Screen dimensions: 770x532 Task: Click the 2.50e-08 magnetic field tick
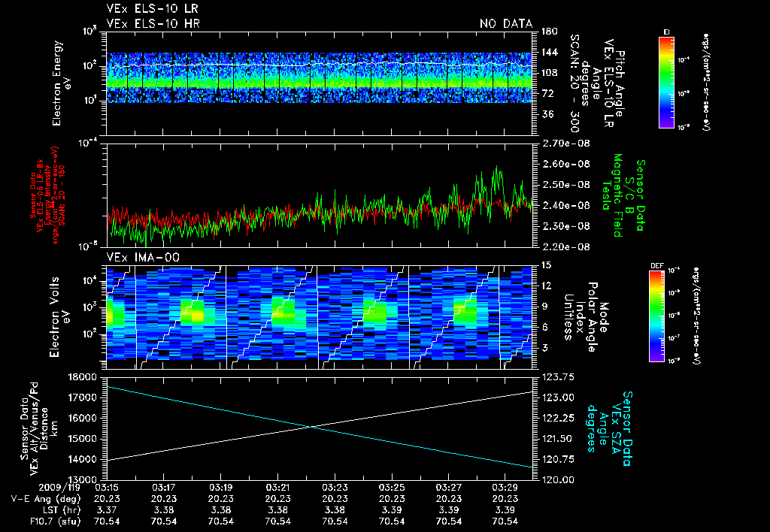coord(565,185)
